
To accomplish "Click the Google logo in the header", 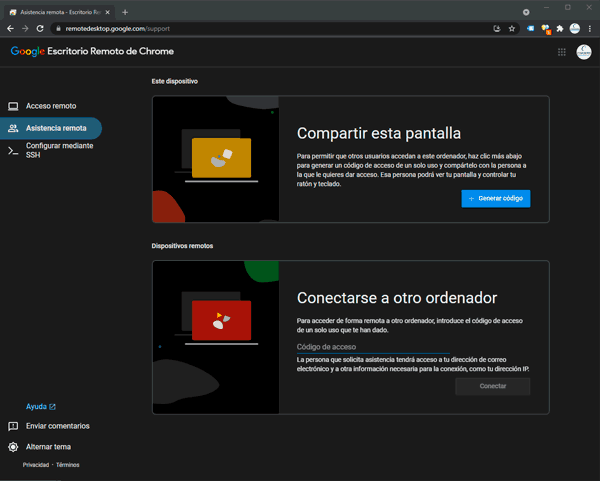I will pos(28,51).
